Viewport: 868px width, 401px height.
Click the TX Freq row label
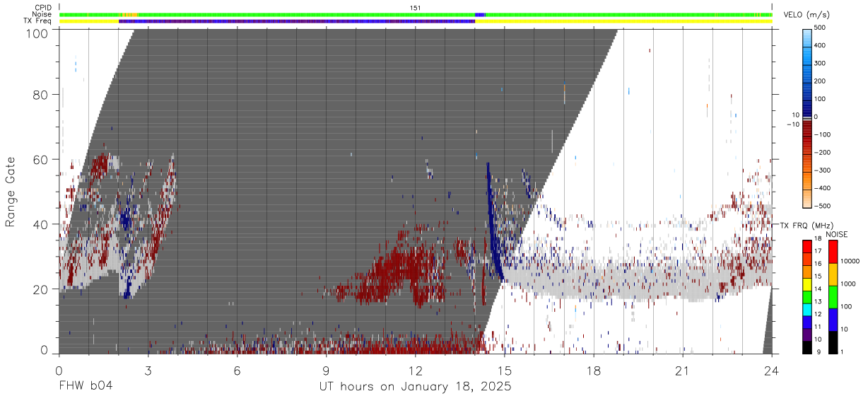38,21
